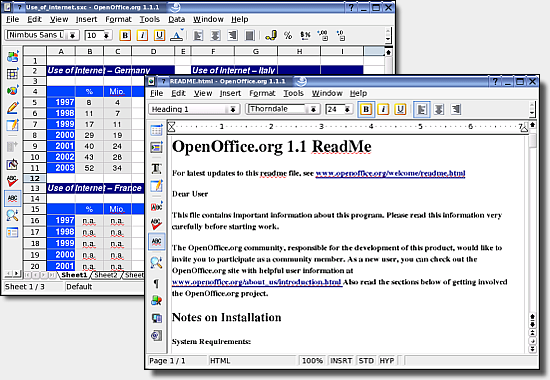Open Thorndale font name dropdown
The width and height of the screenshot is (550, 380).
313,109
